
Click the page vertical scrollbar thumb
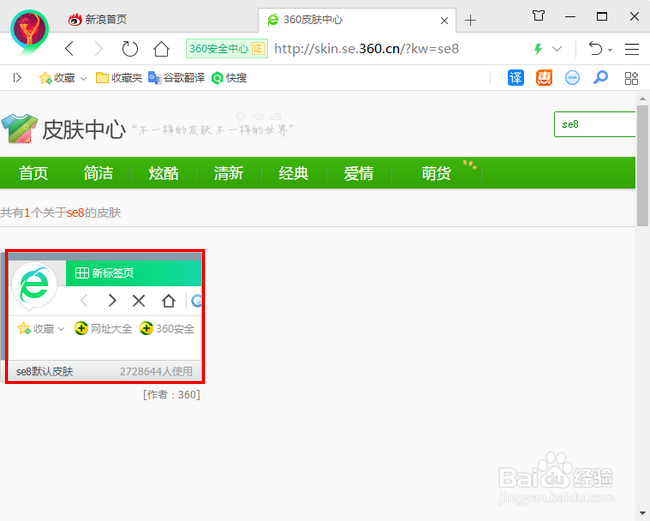click(x=643, y=165)
